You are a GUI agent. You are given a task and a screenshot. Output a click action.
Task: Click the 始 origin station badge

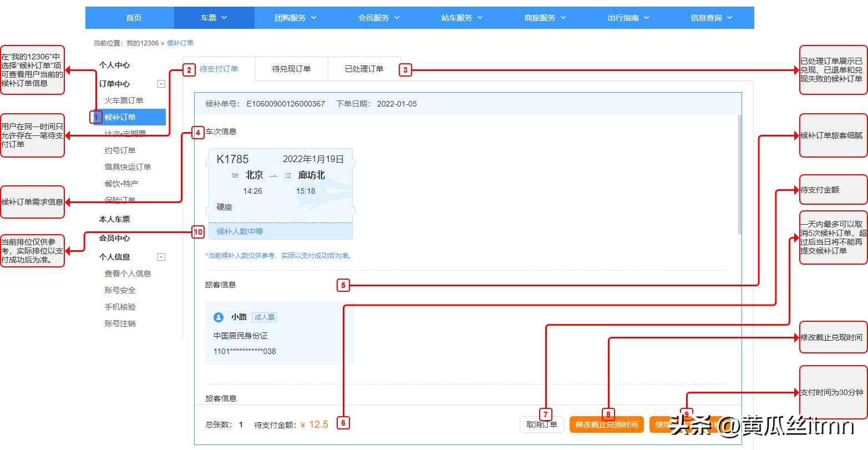235,175
